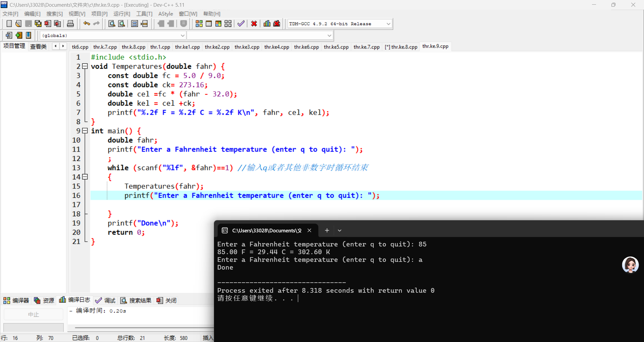The image size is (644, 342).
Task: Open the 编译器 bottom panel tab
Action: (x=16, y=300)
